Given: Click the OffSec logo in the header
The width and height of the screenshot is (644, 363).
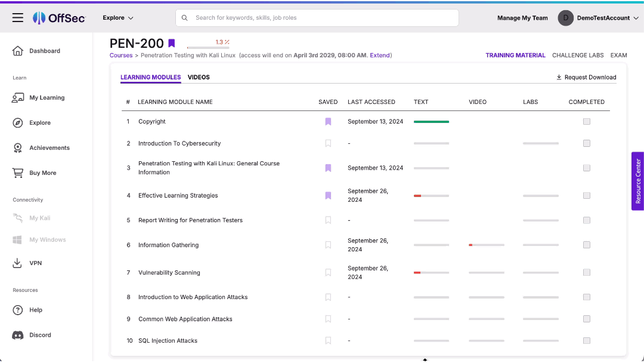Looking at the screenshot, I should pyautogui.click(x=59, y=17).
